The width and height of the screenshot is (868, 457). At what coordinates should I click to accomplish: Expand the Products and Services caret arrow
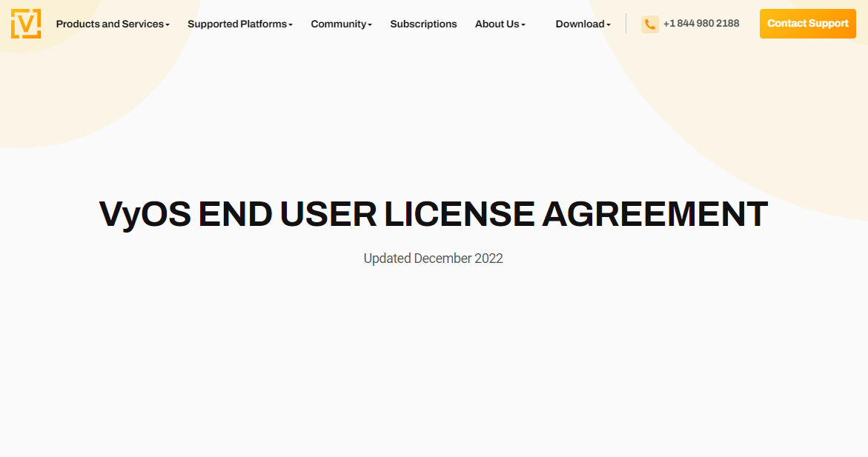click(x=168, y=25)
